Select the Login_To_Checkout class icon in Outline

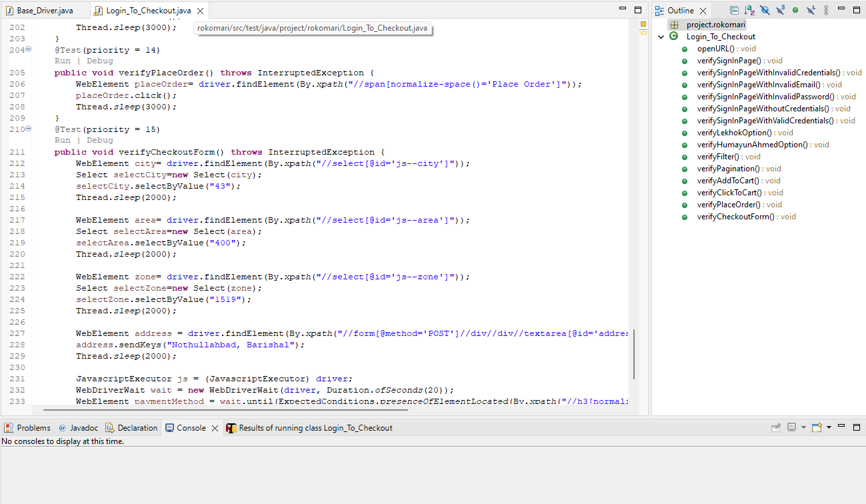(x=673, y=37)
